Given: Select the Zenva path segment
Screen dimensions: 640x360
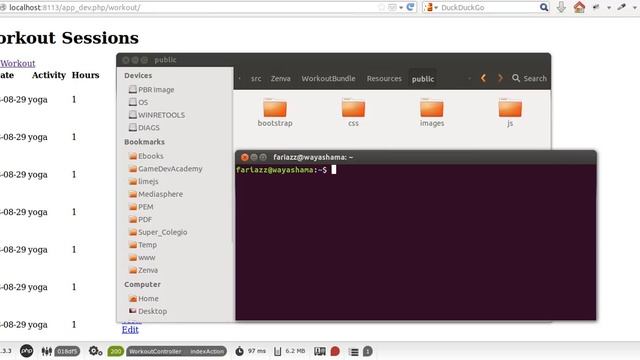Looking at the screenshot, I should pos(280,78).
